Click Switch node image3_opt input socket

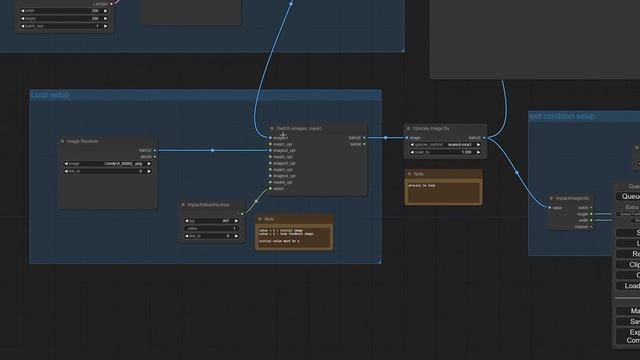click(x=270, y=163)
